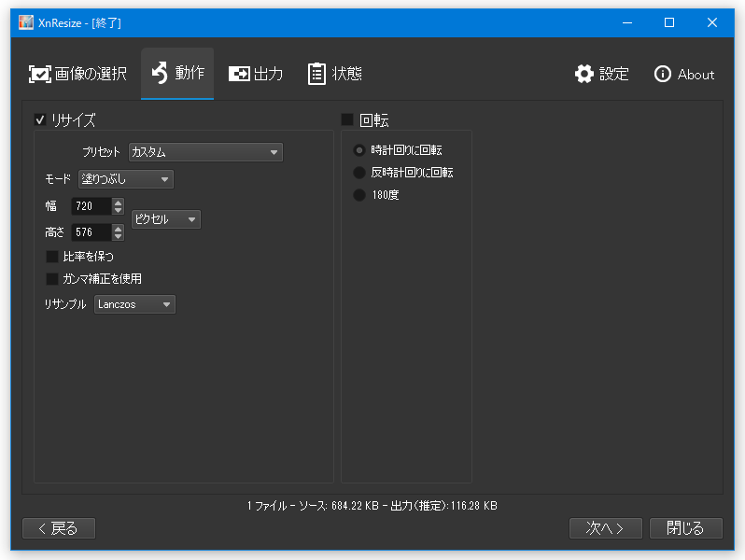745x560 pixels.
Task: Uncheck the リサイズ checkbox
Action: click(x=40, y=119)
